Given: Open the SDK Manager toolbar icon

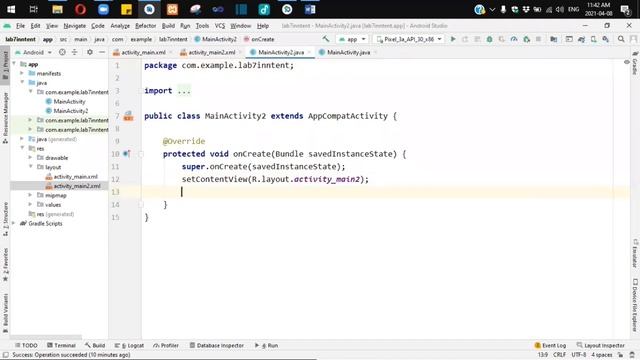Looking at the screenshot, I should click(x=606, y=39).
